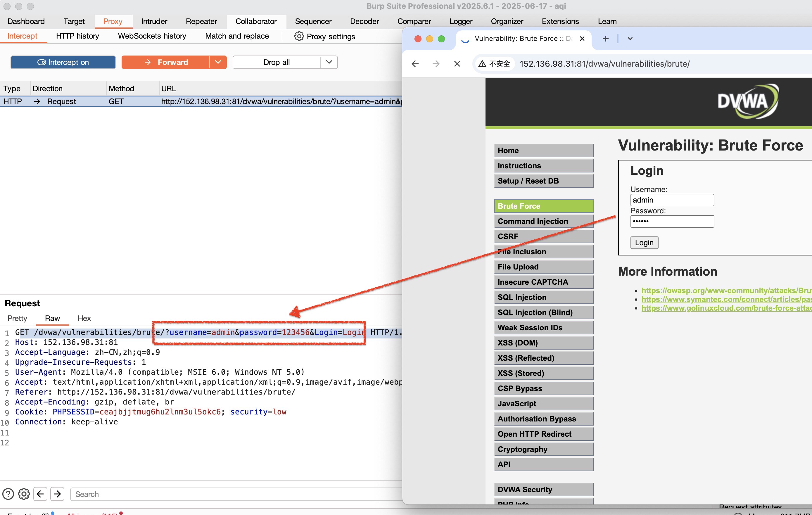The height and width of the screenshot is (515, 812).
Task: Open Match and replace sub-tab
Action: coord(237,36)
